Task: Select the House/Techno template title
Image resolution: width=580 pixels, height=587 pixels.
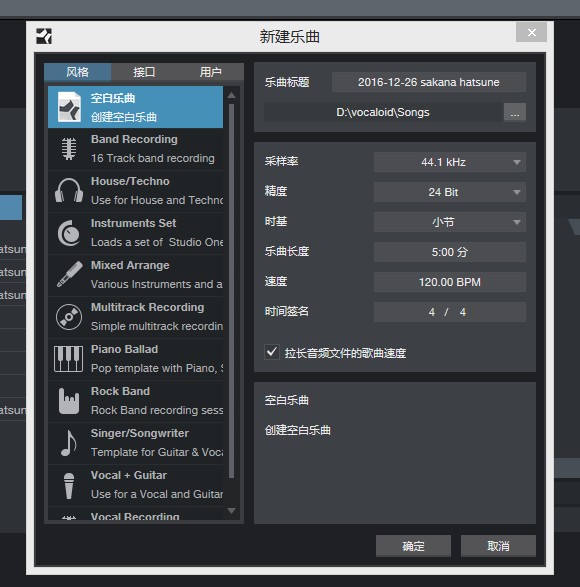Action: [130, 181]
